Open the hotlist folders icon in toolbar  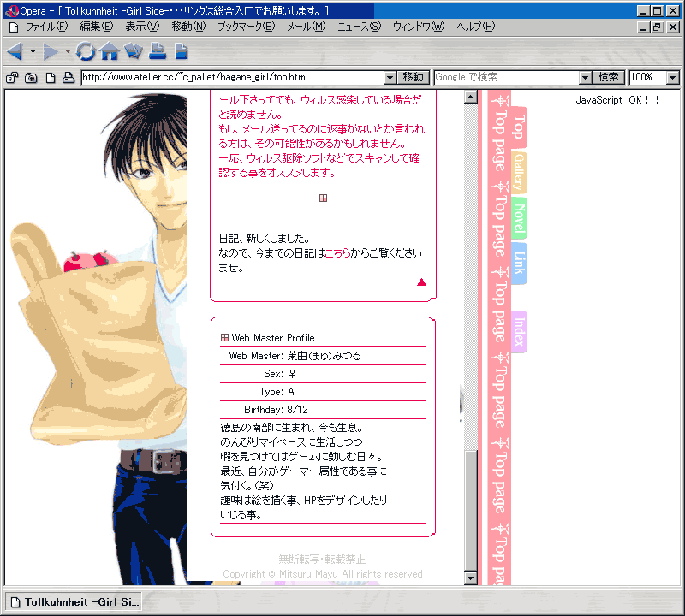pos(134,51)
